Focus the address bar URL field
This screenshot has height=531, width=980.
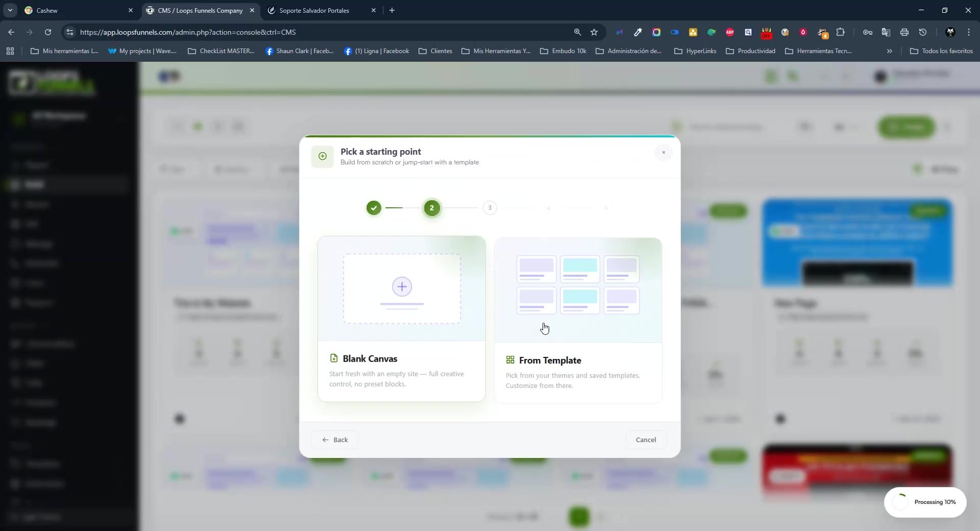[x=322, y=32]
